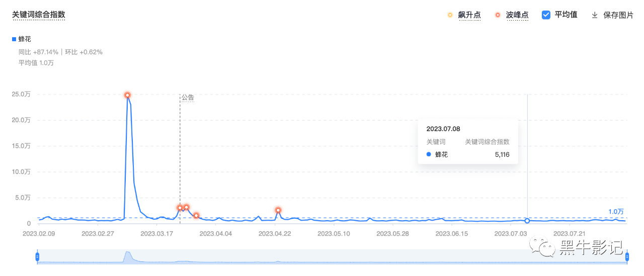This screenshot has width=644, height=276.
Task: Click the 保存图片 text button
Action: pos(618,15)
